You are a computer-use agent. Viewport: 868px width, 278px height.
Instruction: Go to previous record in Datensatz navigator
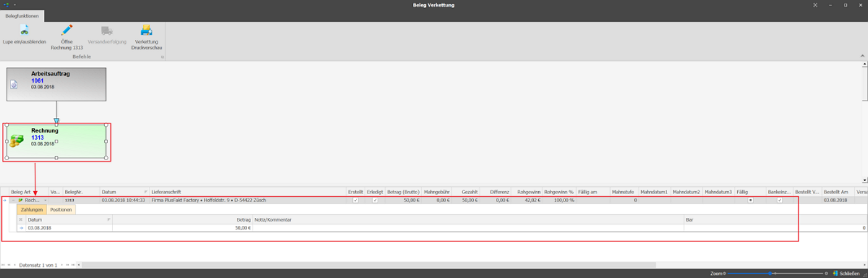pyautogui.click(x=14, y=265)
